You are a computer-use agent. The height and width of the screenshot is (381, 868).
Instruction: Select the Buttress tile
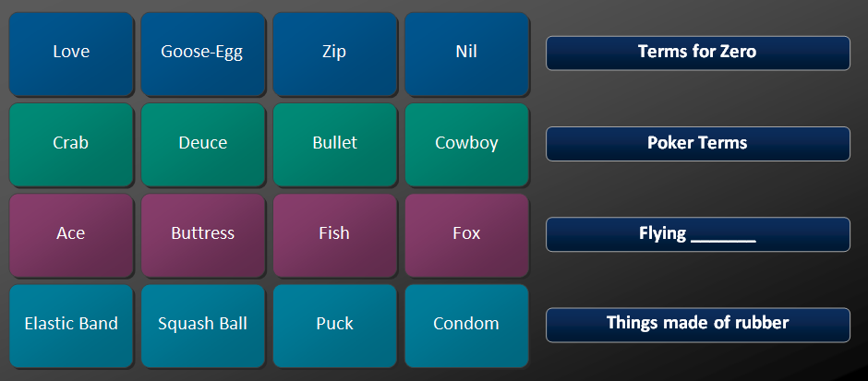click(x=202, y=234)
